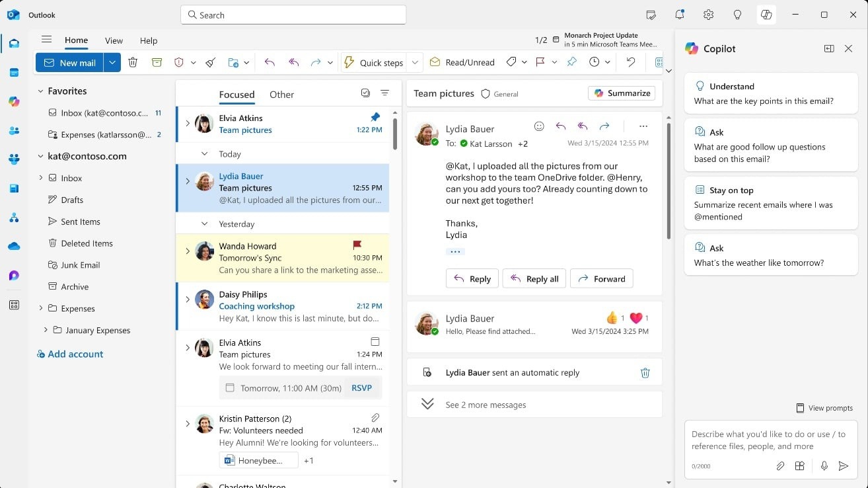Open the dropdown arrow beside the Report shield

pos(193,63)
